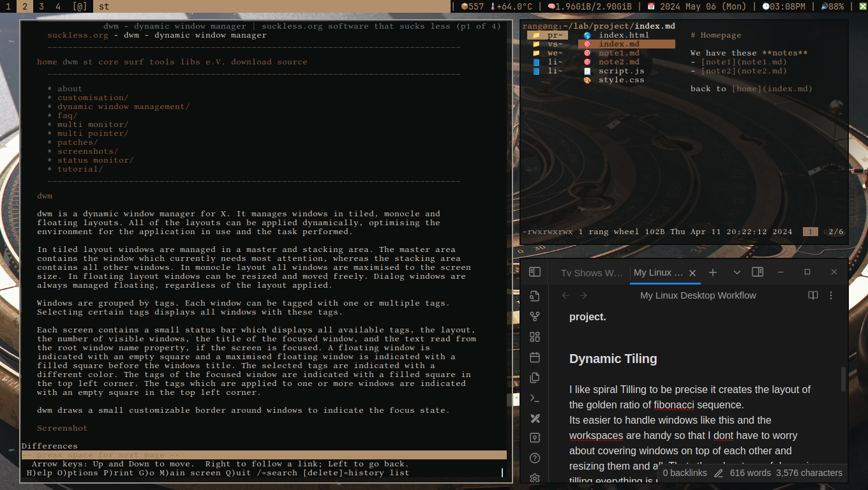Click the pencil editing-mode icon in status bar
This screenshot has height=490, width=868.
[719, 473]
